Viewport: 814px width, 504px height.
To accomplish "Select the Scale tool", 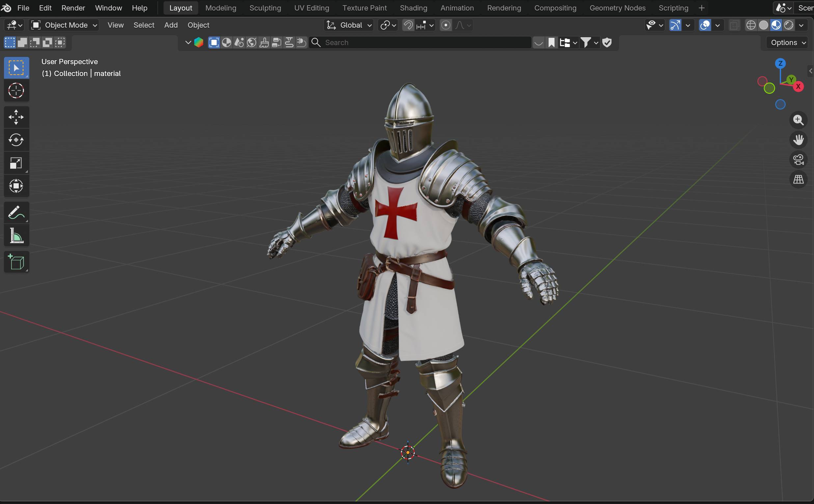I will (x=16, y=163).
